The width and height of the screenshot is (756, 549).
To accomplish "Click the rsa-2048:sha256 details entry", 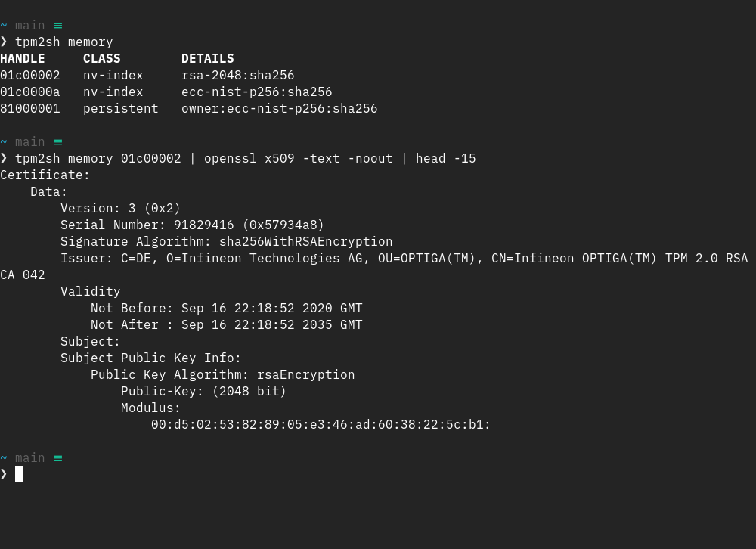I will [x=238, y=76].
